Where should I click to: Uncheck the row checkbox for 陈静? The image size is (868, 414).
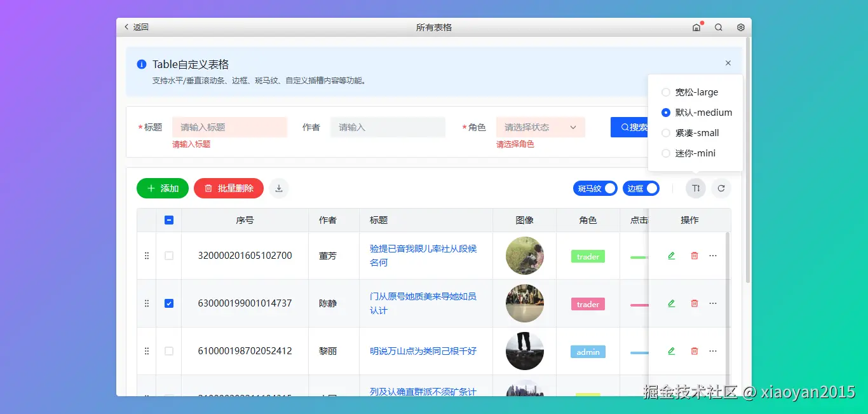(169, 303)
